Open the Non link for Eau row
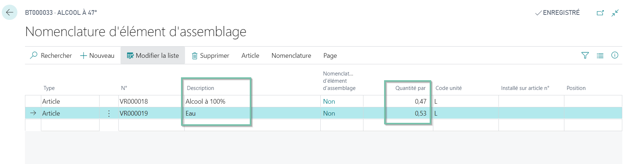This screenshot has height=164, width=644. (329, 113)
